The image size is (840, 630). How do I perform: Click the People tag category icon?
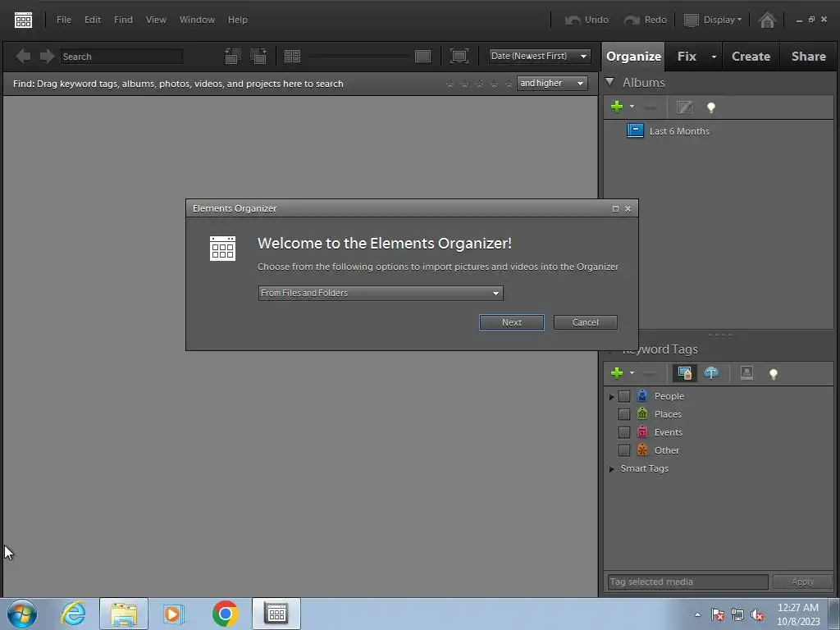[642, 396]
